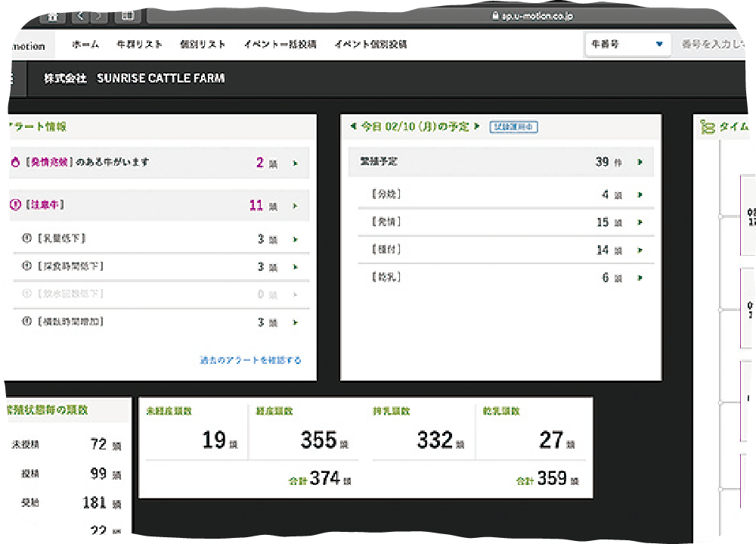Switch to 牛群リスト in the navigation
This screenshot has height=544, width=756.
pos(140,45)
